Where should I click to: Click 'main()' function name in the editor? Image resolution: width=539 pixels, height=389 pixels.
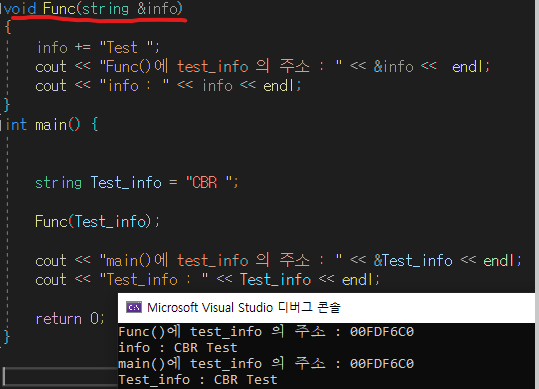pyautogui.click(x=58, y=125)
